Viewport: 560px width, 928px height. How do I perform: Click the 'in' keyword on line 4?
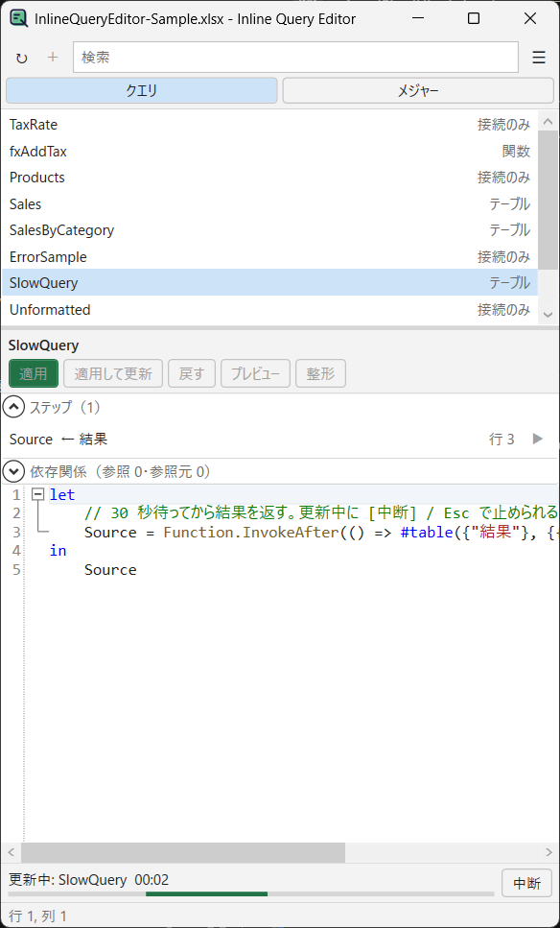58,551
